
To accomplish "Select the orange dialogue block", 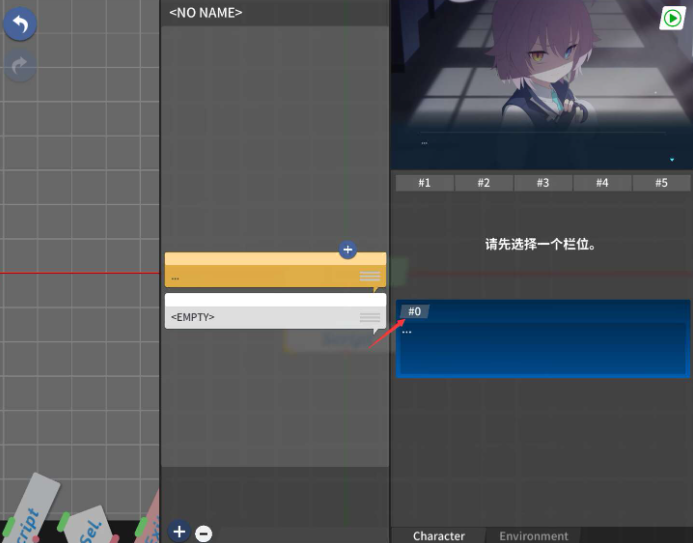I will coord(260,276).
